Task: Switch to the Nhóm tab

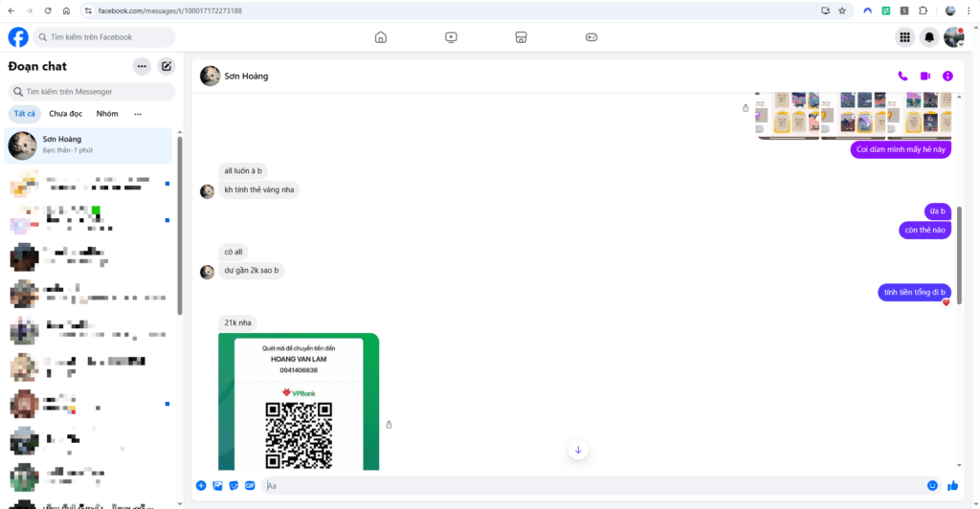Action: (x=107, y=114)
